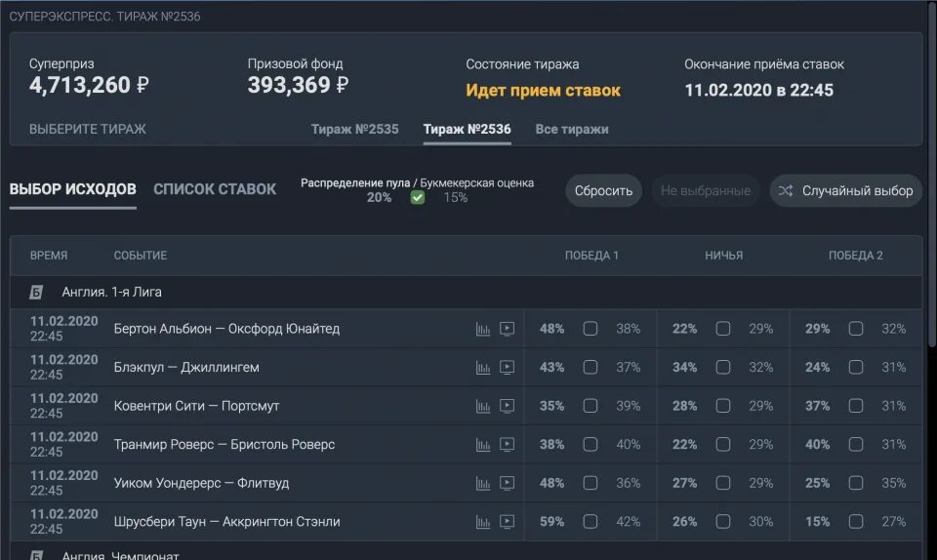Click the Не выбранные button
Viewport: 937px width, 560px height.
(x=706, y=190)
